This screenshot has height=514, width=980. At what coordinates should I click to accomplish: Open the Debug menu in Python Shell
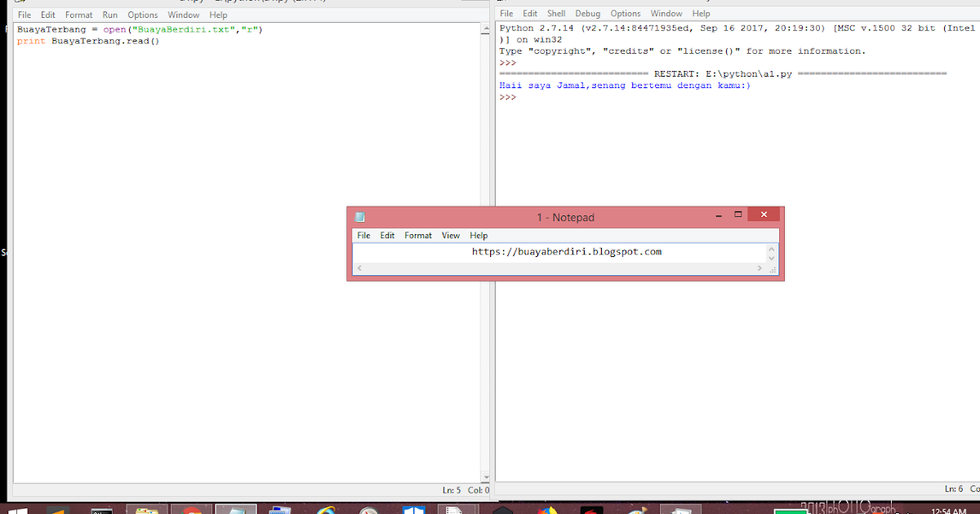587,14
